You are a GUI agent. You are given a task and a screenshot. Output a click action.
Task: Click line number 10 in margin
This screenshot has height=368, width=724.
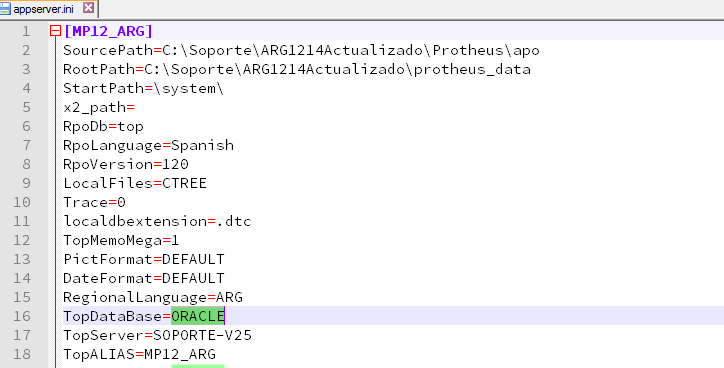click(x=21, y=202)
